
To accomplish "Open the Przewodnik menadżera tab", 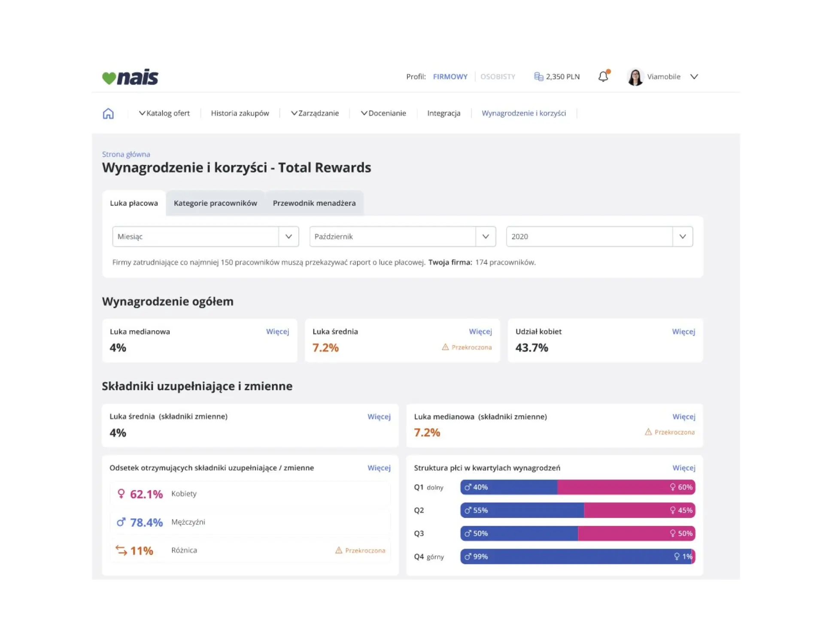I will pos(314,203).
